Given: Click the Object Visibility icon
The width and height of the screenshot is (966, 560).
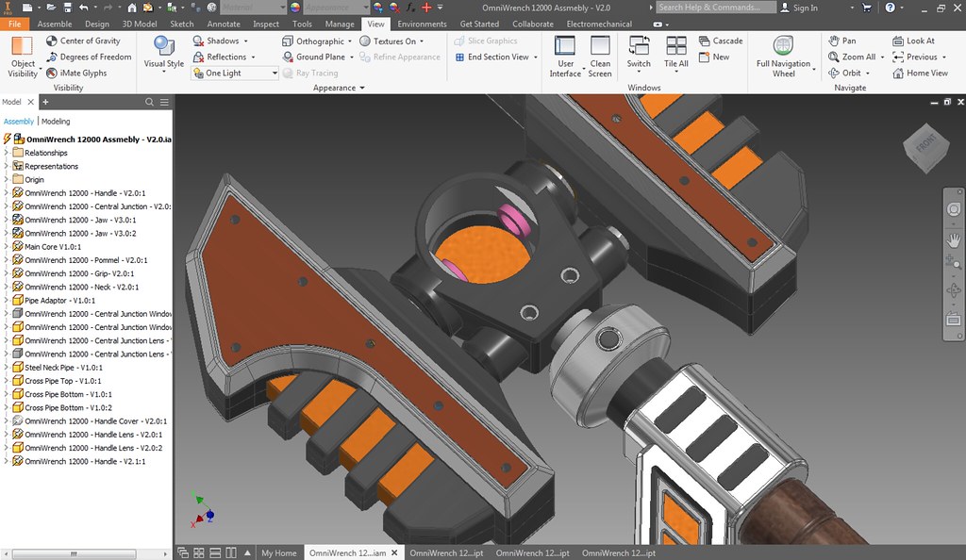Looking at the screenshot, I should [x=23, y=47].
